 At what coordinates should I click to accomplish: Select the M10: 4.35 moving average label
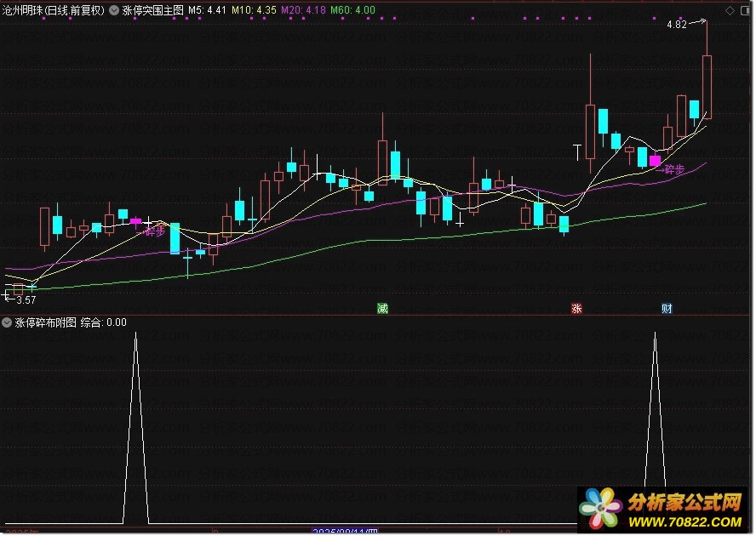click(x=255, y=11)
